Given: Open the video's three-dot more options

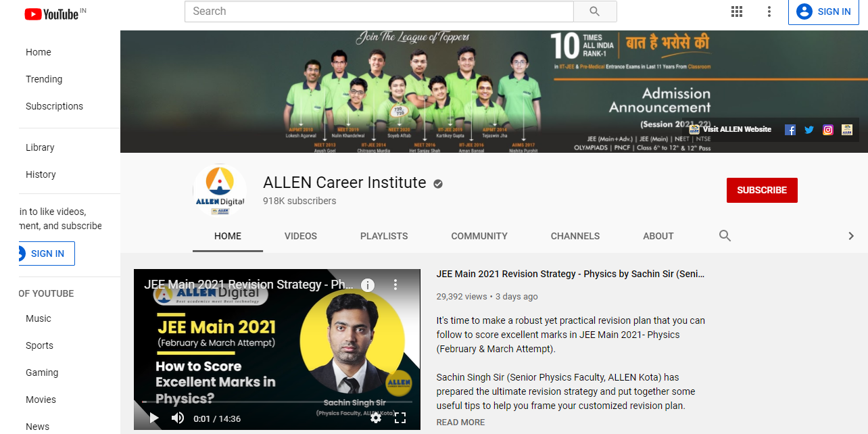Looking at the screenshot, I should click(x=395, y=285).
